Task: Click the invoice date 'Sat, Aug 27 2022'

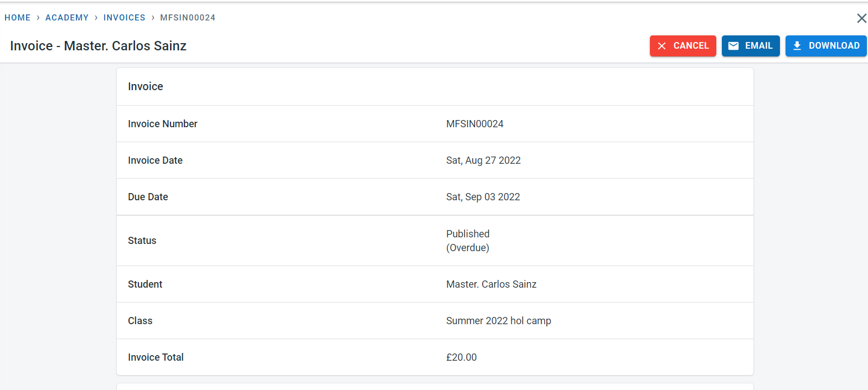Action: pos(483,160)
